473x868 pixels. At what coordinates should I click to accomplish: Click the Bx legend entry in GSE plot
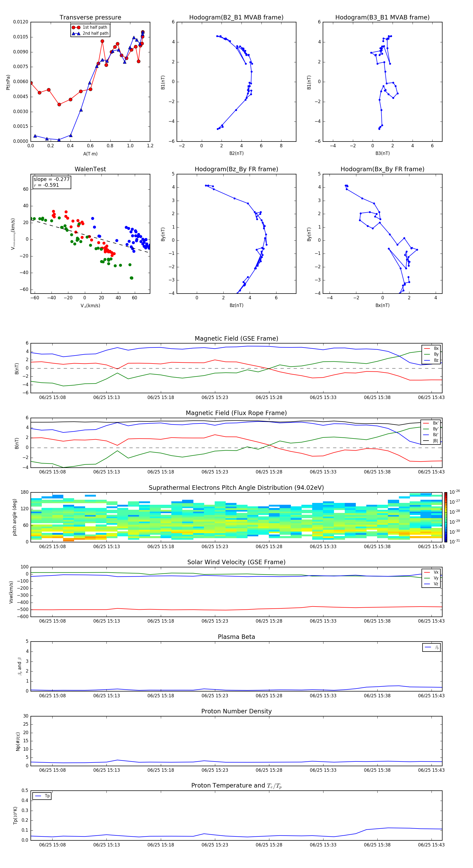(x=431, y=349)
